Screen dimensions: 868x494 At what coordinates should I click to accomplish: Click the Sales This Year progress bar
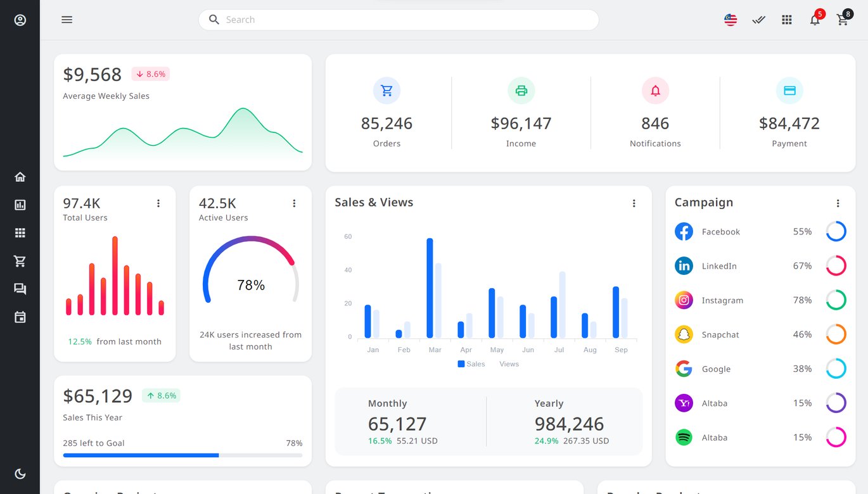pos(182,455)
